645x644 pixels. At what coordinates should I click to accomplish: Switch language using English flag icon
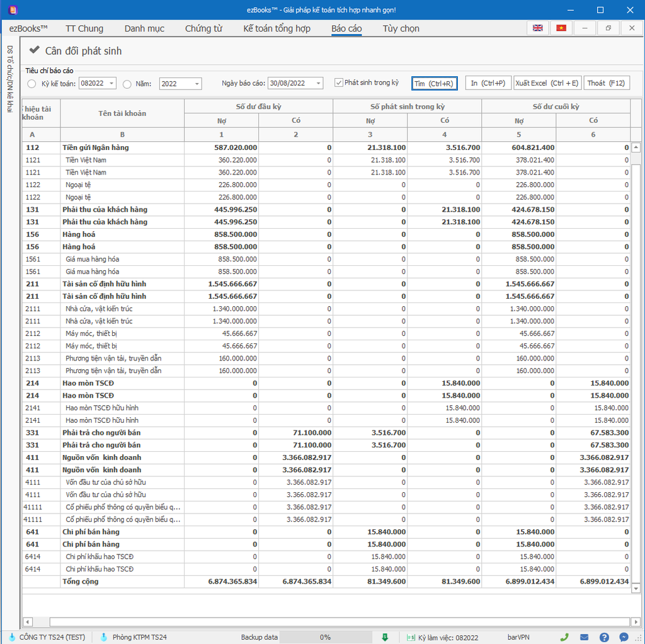537,28
